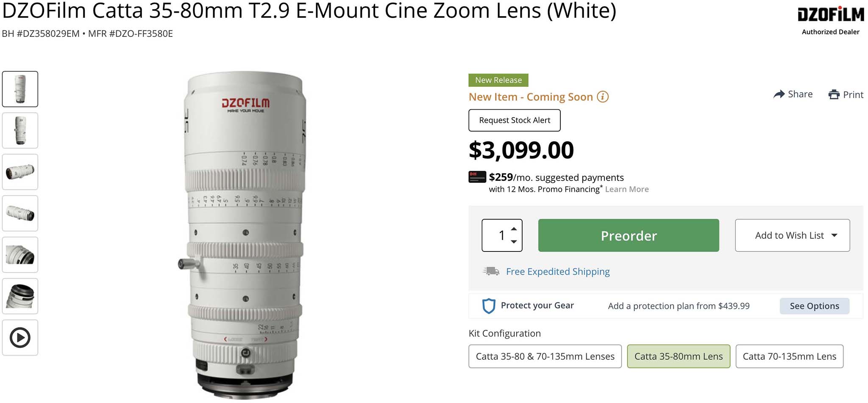Click the Print printer icon

click(834, 94)
